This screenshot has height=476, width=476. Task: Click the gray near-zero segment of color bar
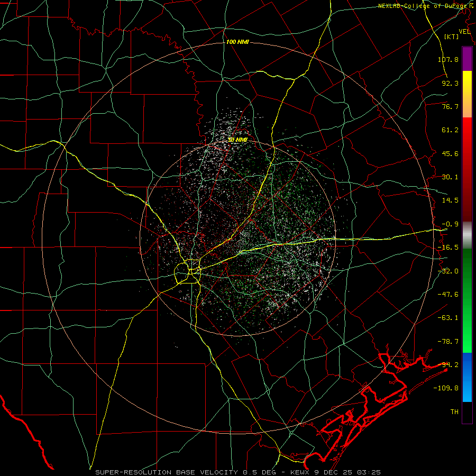click(467, 235)
